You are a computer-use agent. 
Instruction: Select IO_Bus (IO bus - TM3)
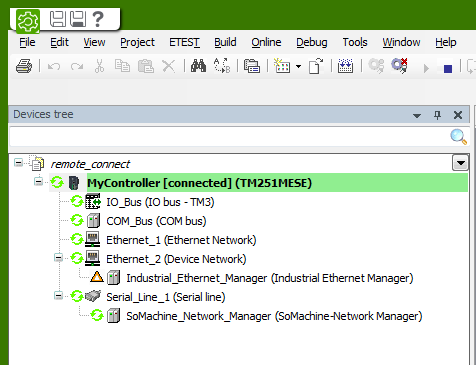coord(160,202)
